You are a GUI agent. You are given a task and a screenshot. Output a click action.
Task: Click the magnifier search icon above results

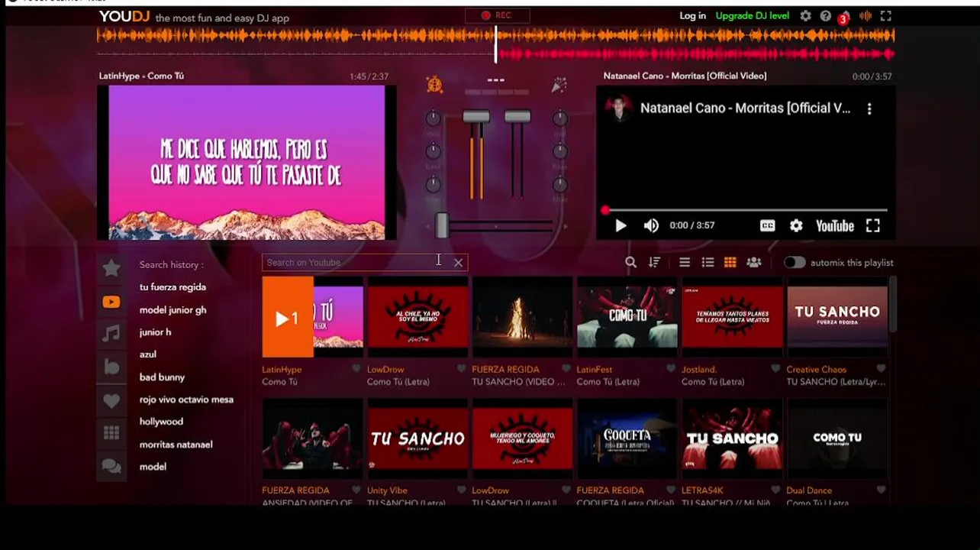click(630, 263)
